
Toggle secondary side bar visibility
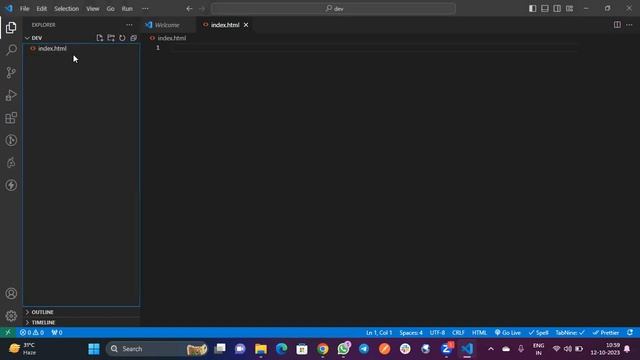[x=557, y=9]
